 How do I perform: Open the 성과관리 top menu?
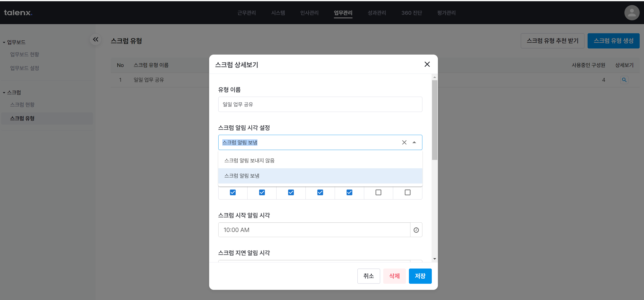click(377, 13)
